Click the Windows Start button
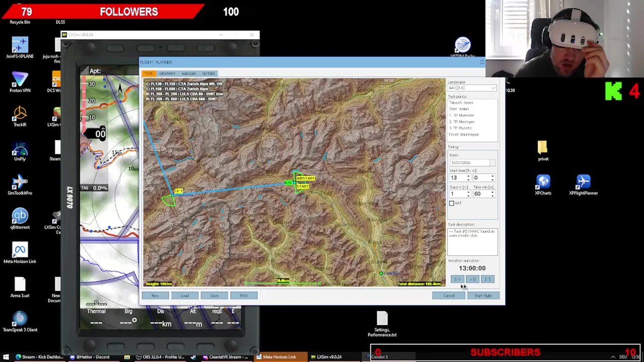Viewport: 644px width, 362px height. 6,357
